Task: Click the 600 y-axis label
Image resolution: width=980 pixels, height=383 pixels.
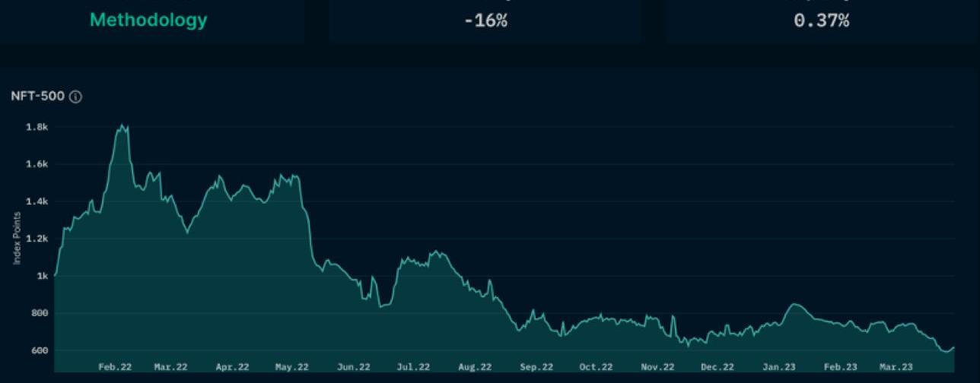Action: pos(38,351)
